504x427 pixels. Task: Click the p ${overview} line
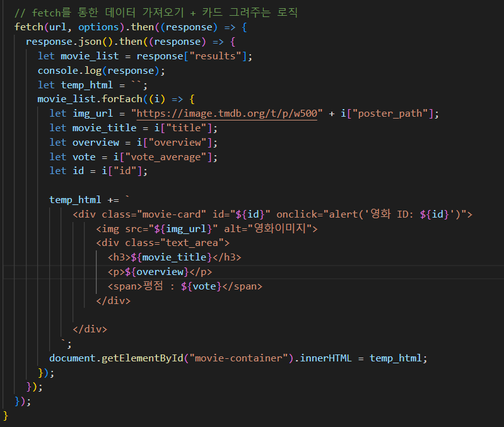point(160,272)
